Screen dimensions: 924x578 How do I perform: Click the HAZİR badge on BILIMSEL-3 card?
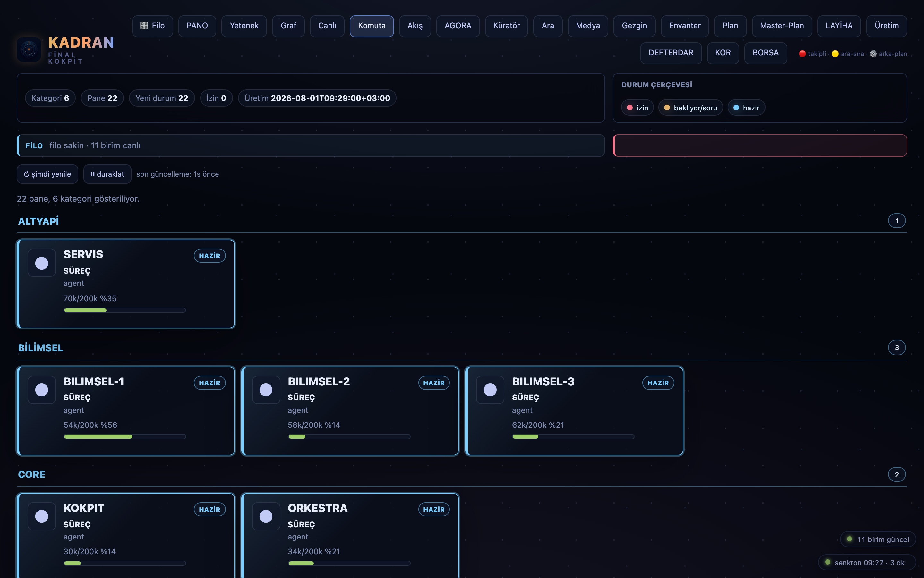(x=658, y=383)
